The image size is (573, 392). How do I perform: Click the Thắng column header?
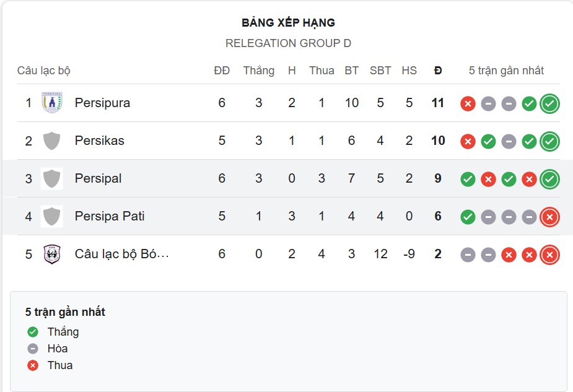[x=259, y=70]
